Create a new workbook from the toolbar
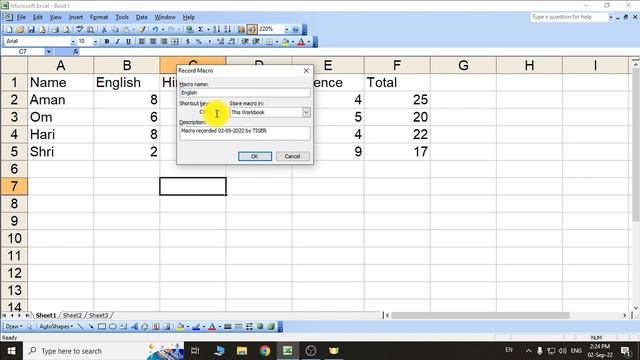 point(9,29)
